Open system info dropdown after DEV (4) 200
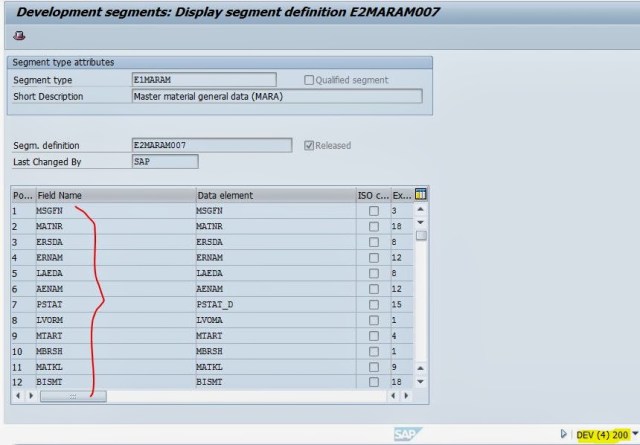 pyautogui.click(x=635, y=434)
